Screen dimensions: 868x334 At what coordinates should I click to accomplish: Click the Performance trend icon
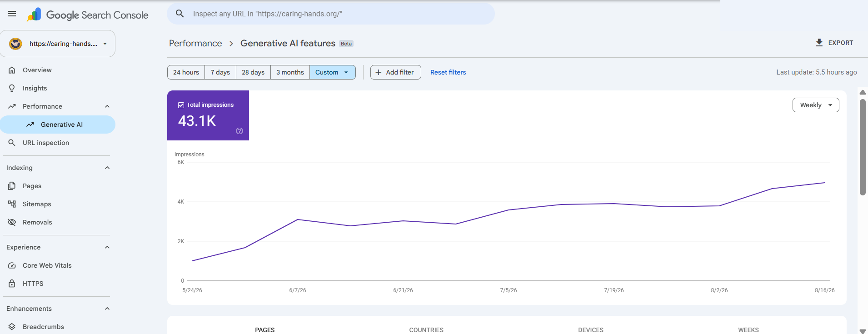pyautogui.click(x=12, y=106)
